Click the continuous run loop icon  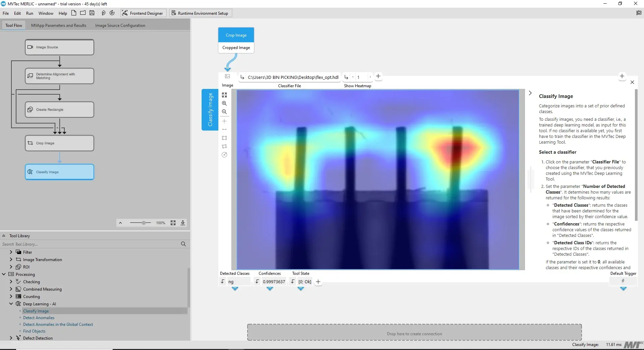(x=112, y=13)
